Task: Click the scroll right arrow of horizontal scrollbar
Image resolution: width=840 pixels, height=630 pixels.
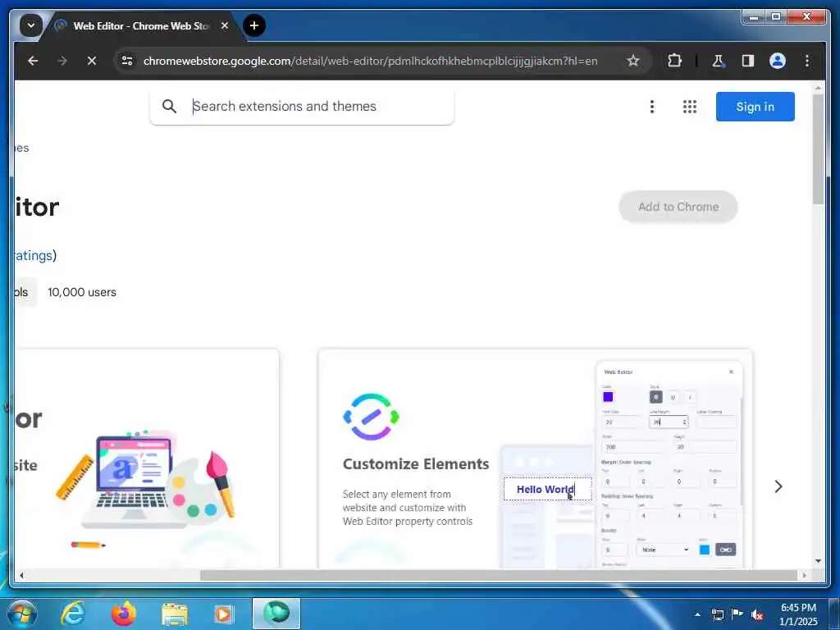Action: click(x=804, y=575)
